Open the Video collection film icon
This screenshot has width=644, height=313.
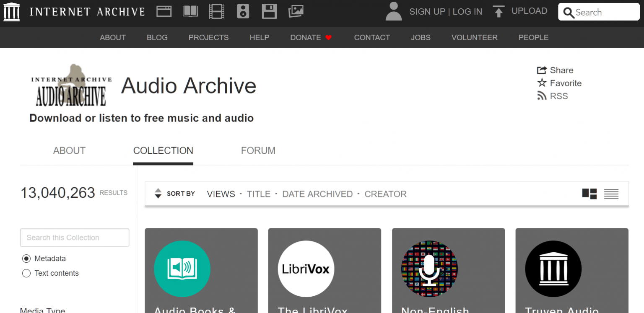point(217,11)
